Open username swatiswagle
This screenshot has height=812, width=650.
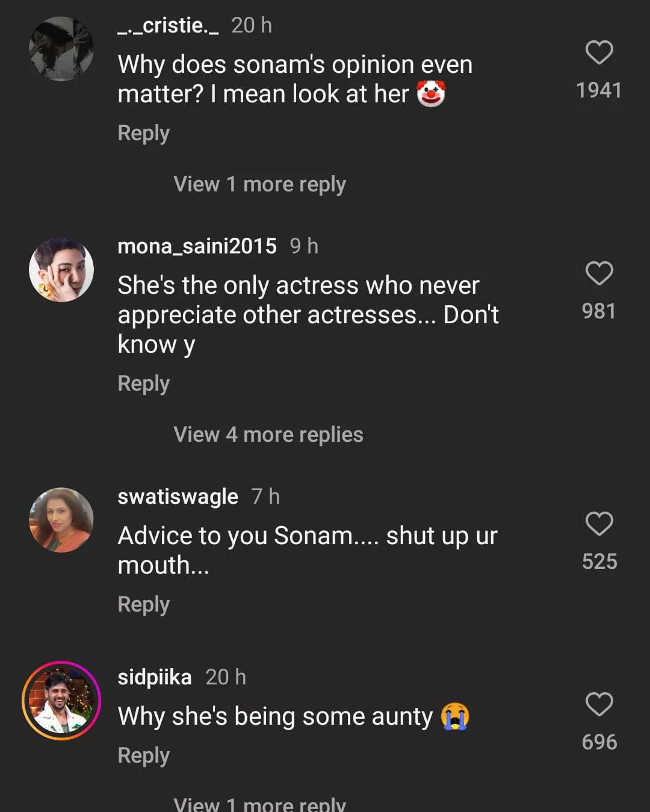pos(178,497)
